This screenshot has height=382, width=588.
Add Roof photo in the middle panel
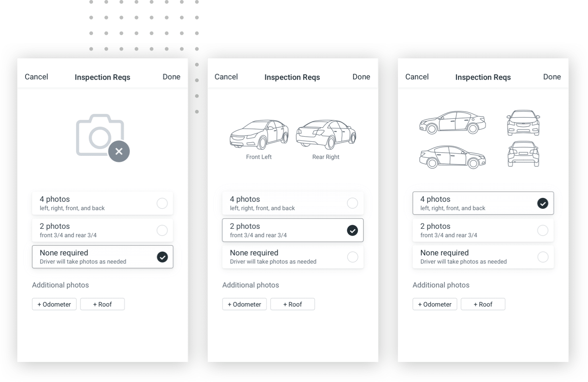click(293, 304)
